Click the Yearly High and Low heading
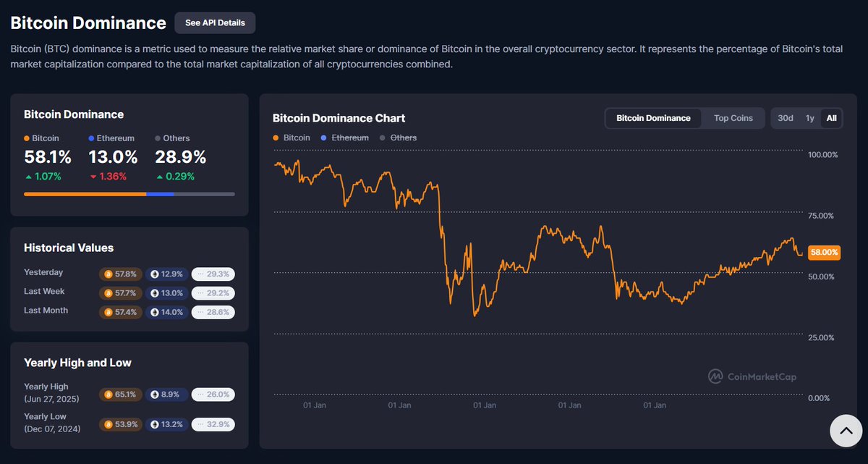 tap(77, 363)
